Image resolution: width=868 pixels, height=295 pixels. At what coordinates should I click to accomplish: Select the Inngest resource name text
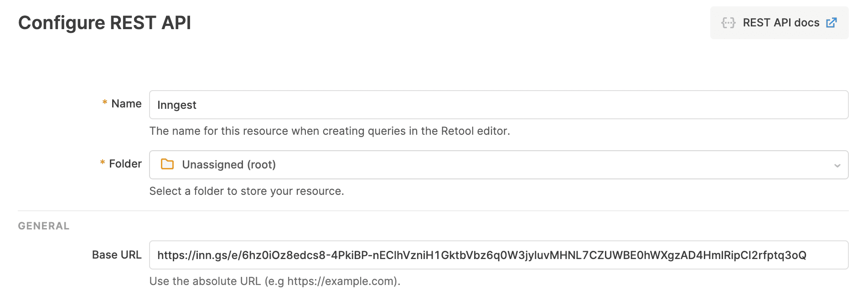point(177,105)
